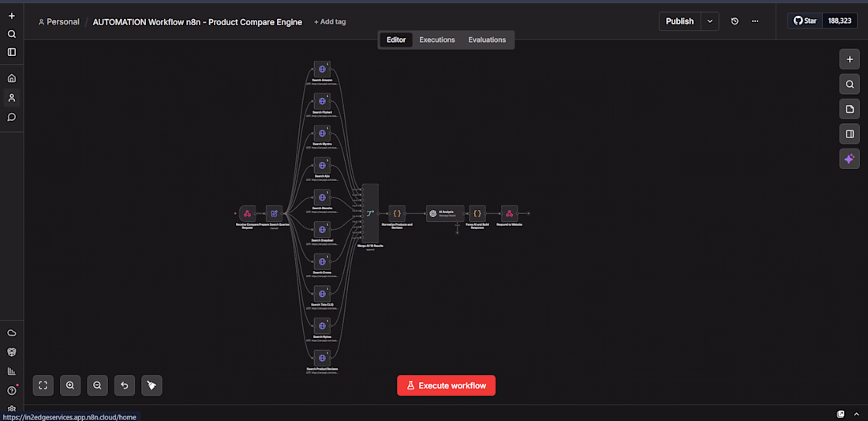The height and width of the screenshot is (421, 868).
Task: Click output connector after Respond to Website
Action: [x=528, y=213]
